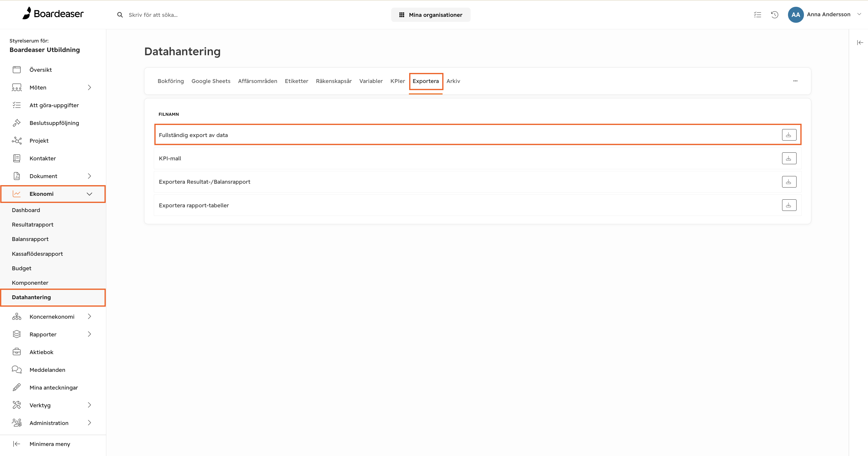Select the Räkenskapsår tab
Screen dimensions: 868x456
coord(334,81)
